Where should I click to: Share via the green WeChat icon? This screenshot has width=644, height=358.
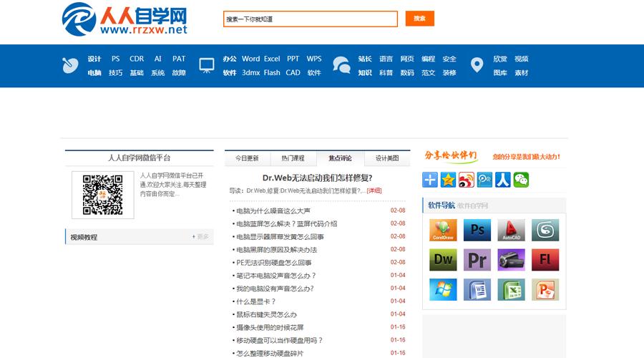click(521, 180)
